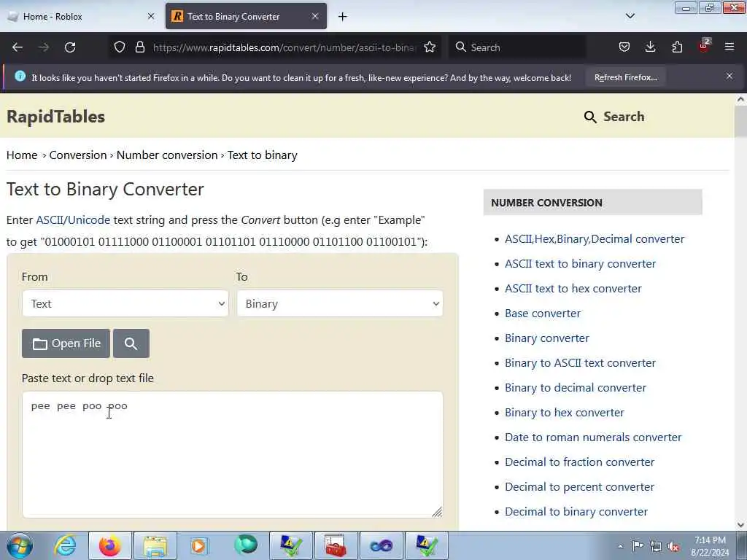Screen dimensions: 747x560
Task: Click the muted volume tray icon
Action: 673,546
